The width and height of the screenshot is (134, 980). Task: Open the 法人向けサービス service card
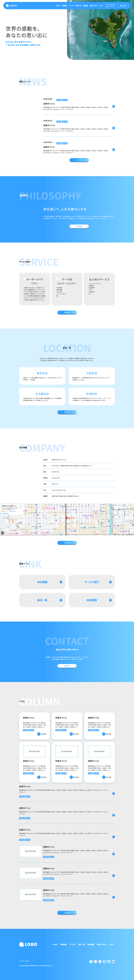pos(99,289)
